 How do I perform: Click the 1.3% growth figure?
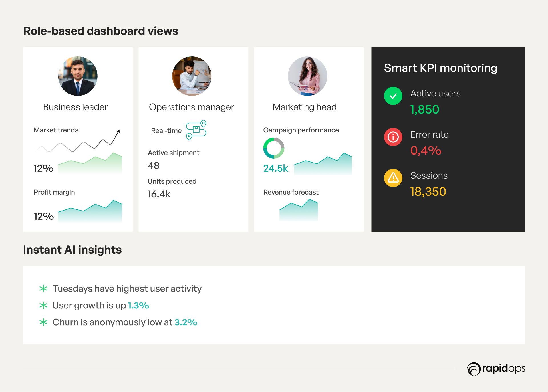(138, 306)
